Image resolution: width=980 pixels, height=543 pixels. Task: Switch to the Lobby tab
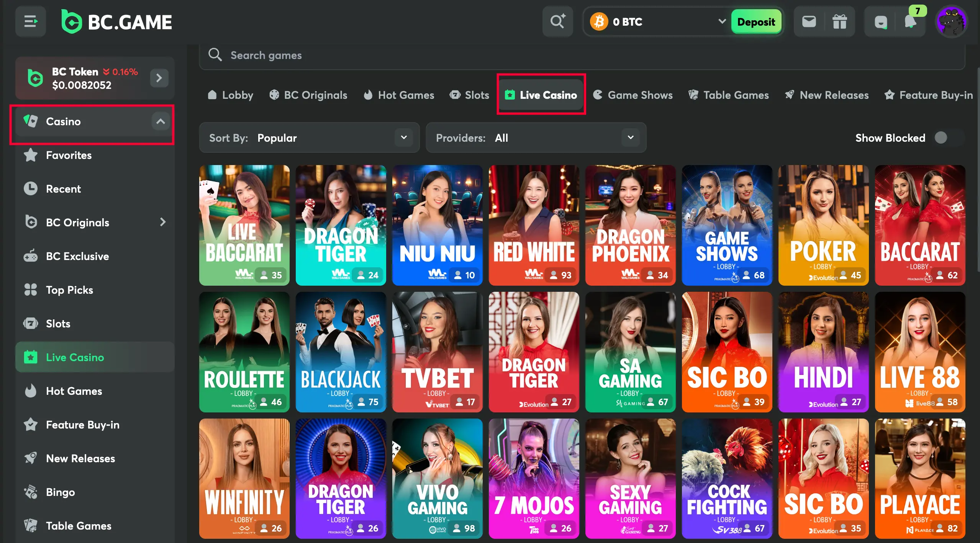tap(230, 95)
